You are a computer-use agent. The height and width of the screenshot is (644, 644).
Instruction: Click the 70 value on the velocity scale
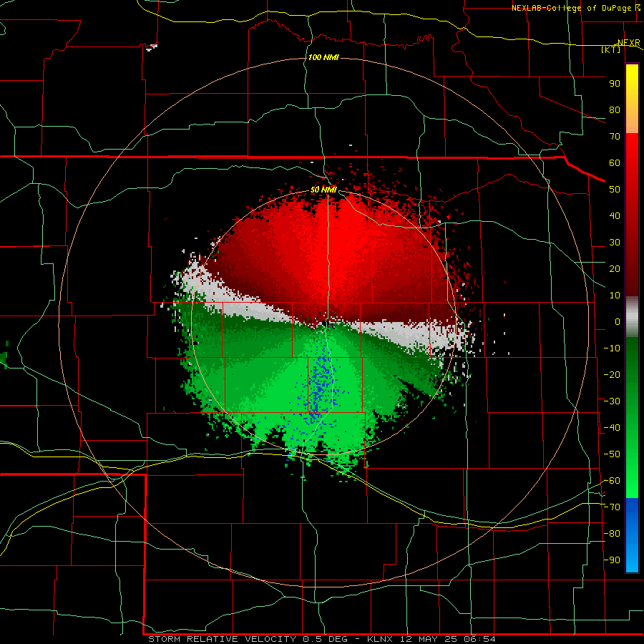[x=615, y=137]
